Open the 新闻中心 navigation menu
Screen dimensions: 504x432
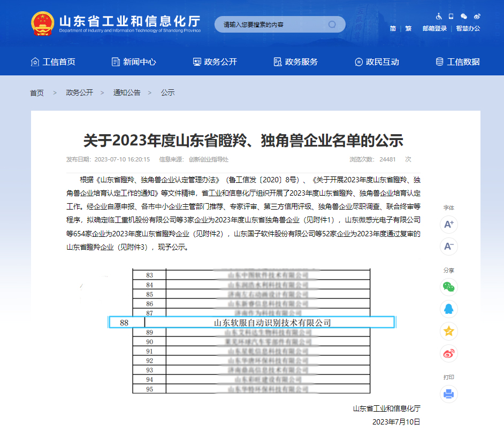(134, 62)
